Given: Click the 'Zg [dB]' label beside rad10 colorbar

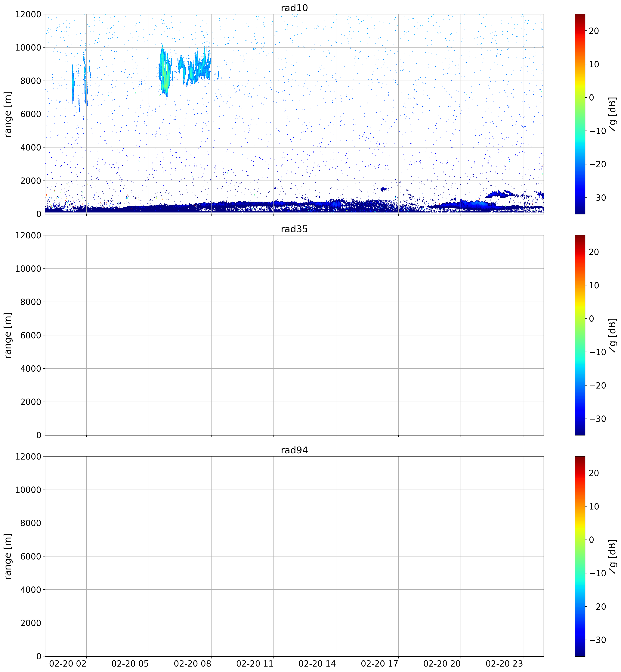Looking at the screenshot, I should (613, 114).
